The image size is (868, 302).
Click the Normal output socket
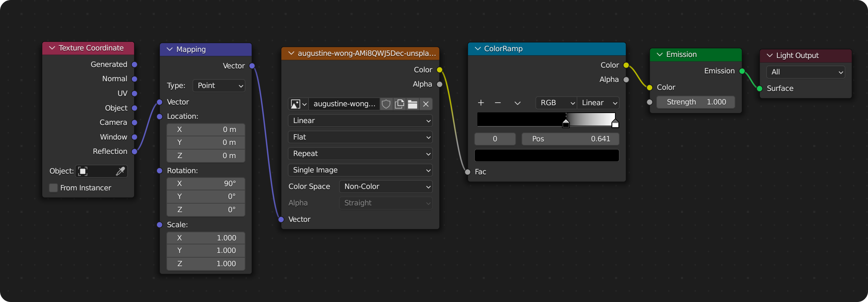tap(134, 79)
